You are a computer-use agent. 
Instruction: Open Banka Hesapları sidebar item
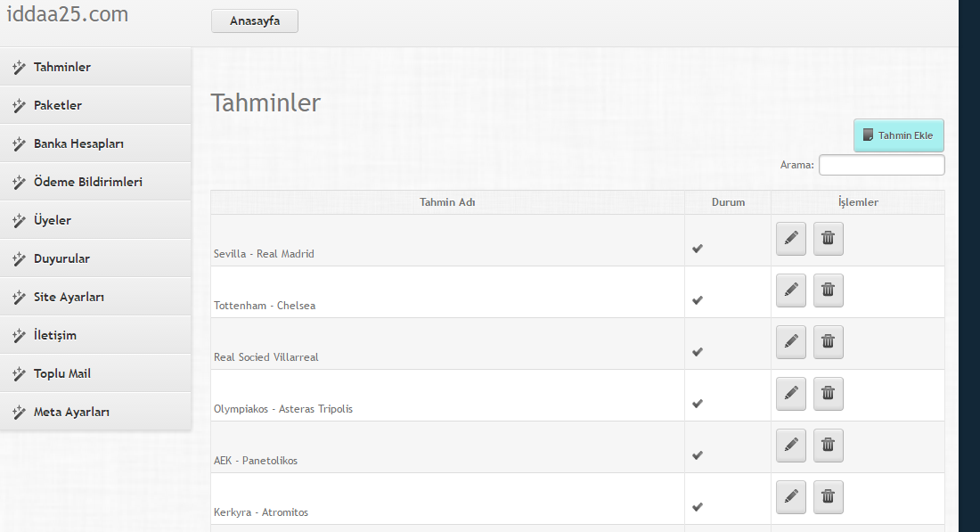tap(95, 143)
